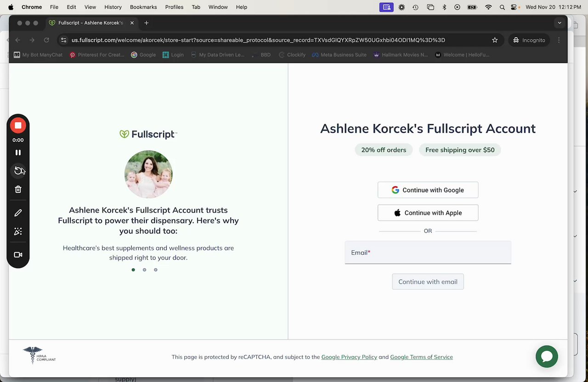Continue with Google sign-in button
The image size is (588, 382).
(428, 190)
